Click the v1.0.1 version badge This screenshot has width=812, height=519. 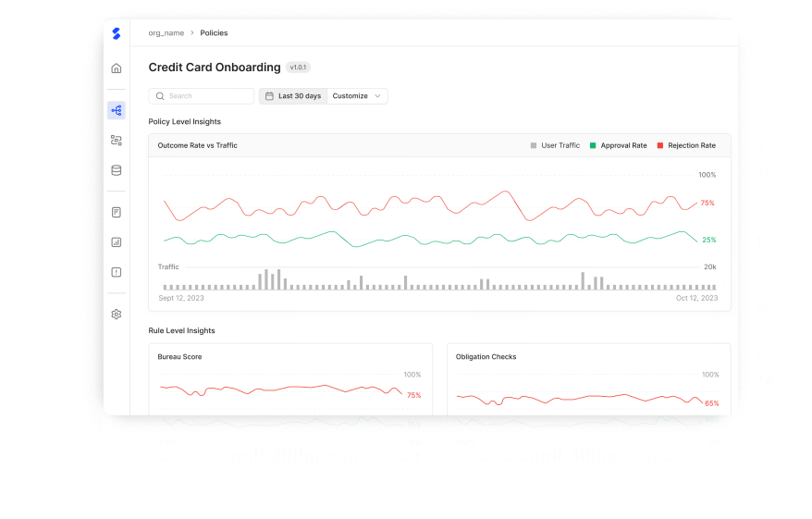coord(298,68)
